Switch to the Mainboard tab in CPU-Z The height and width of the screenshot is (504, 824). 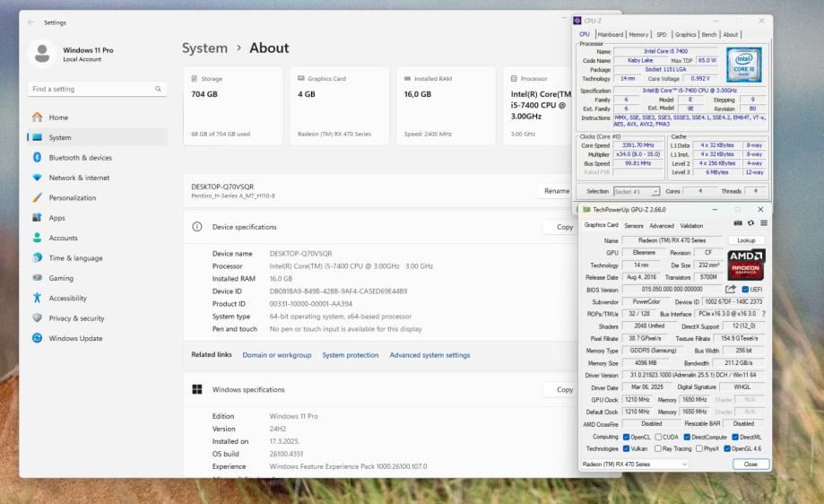(x=611, y=34)
